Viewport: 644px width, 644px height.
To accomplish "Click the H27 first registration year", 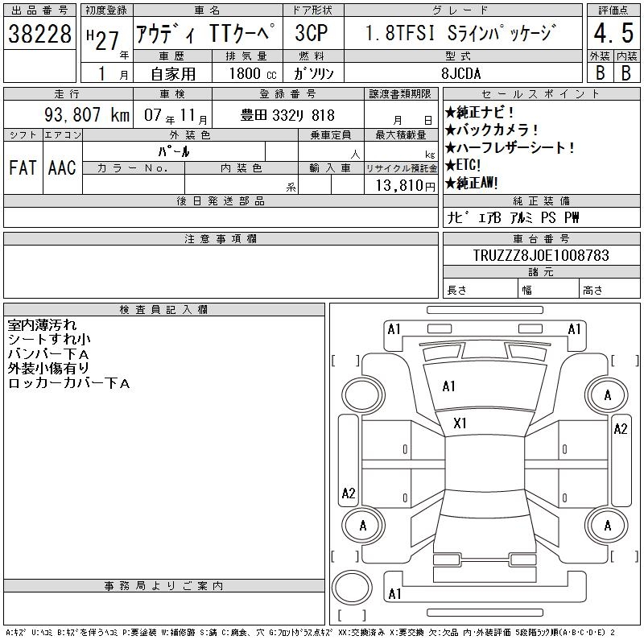I will coord(103,40).
